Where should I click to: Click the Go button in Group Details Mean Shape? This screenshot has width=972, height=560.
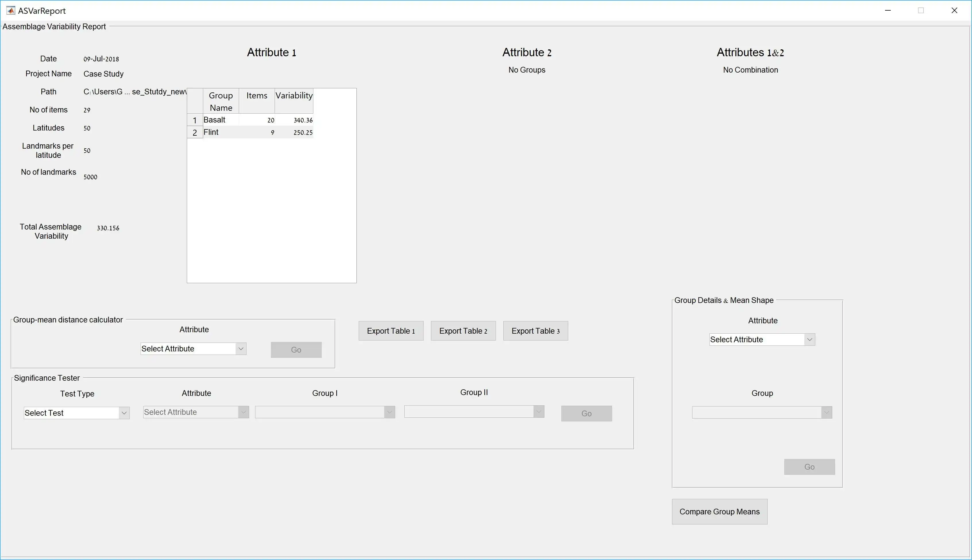coord(810,466)
